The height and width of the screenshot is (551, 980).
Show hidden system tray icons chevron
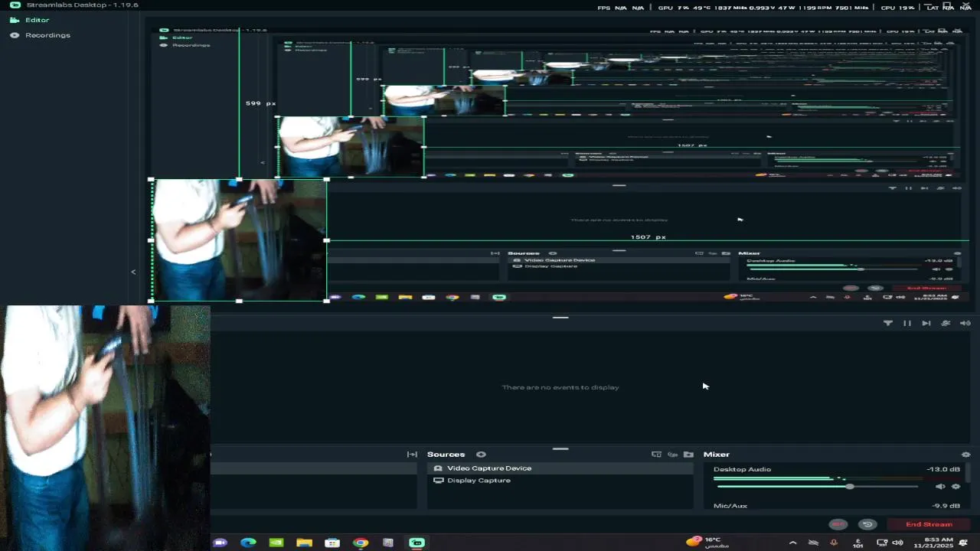[792, 543]
